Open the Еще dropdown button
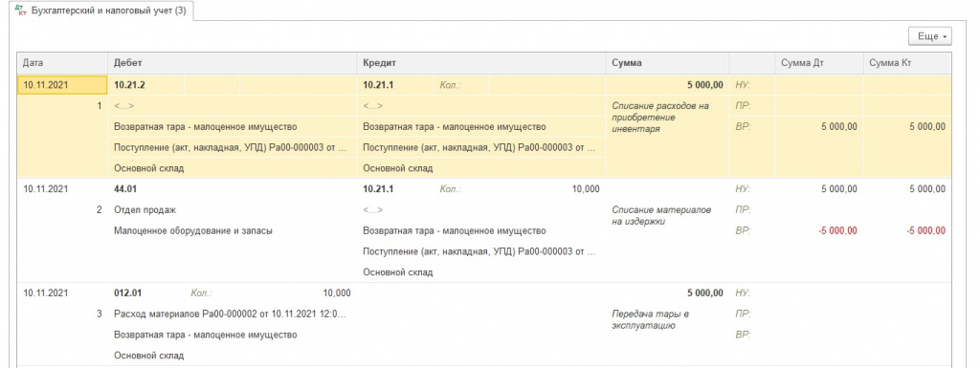980x368 pixels. click(x=929, y=36)
